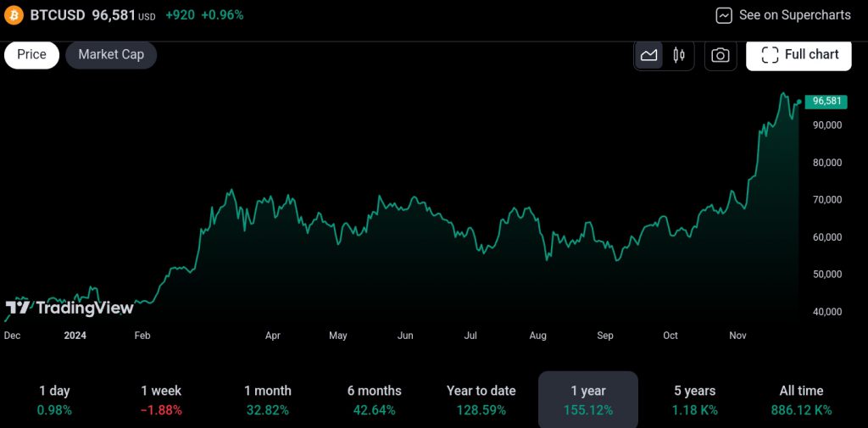Click the 96,581 current price label on axis
Screen dimensions: 868x428
(x=826, y=101)
